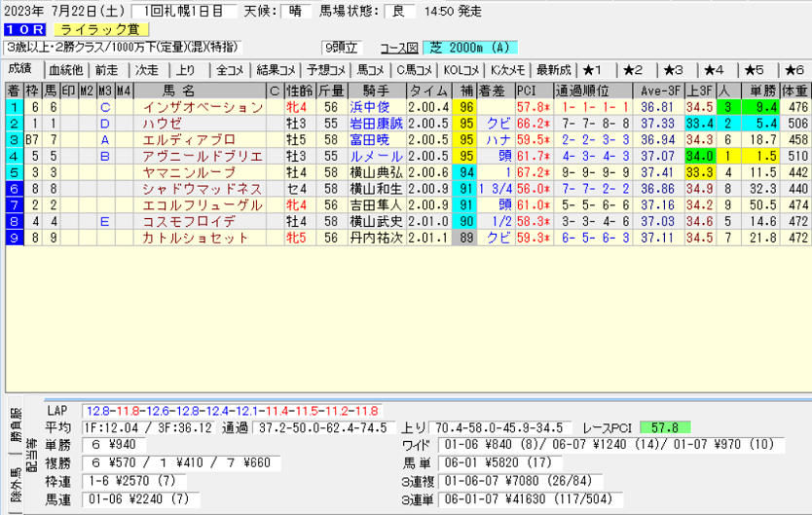This screenshot has width=812, height=515.
Task: Switch to the 血統他 tab
Action: pos(65,70)
